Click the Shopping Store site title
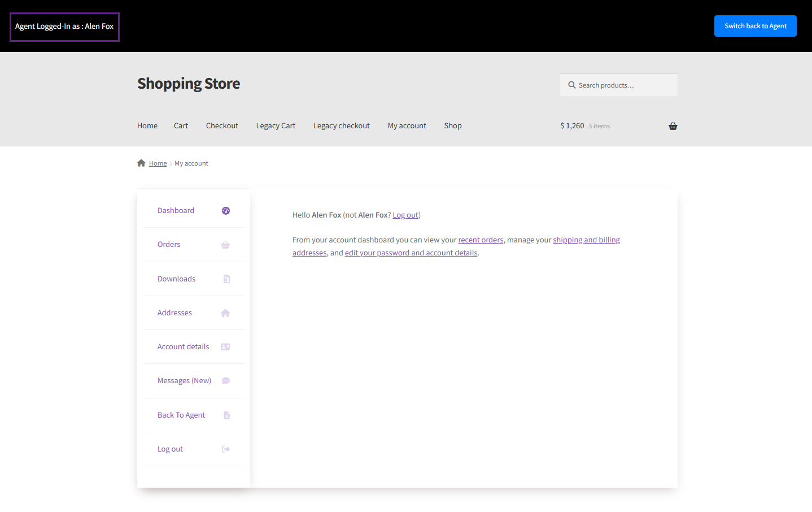 click(x=189, y=84)
